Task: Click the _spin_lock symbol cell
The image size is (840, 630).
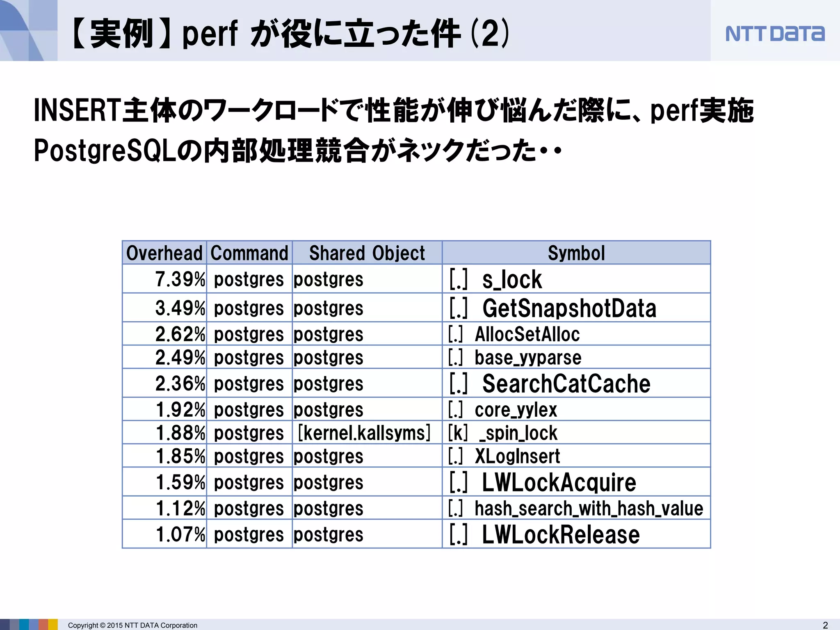Action: pos(576,433)
